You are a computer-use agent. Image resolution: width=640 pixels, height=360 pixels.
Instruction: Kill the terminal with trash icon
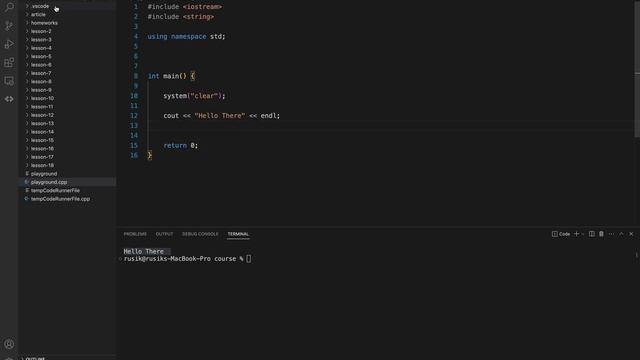pyautogui.click(x=601, y=234)
